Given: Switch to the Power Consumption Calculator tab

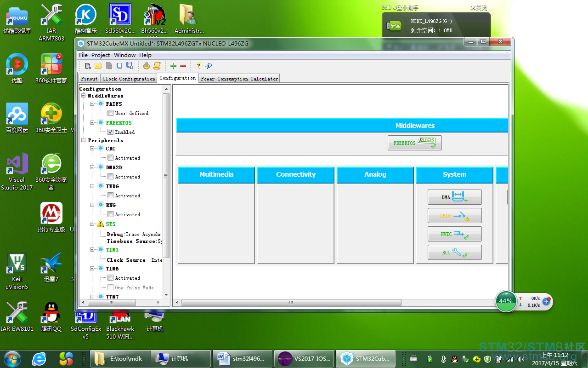Looking at the screenshot, I should tap(239, 79).
